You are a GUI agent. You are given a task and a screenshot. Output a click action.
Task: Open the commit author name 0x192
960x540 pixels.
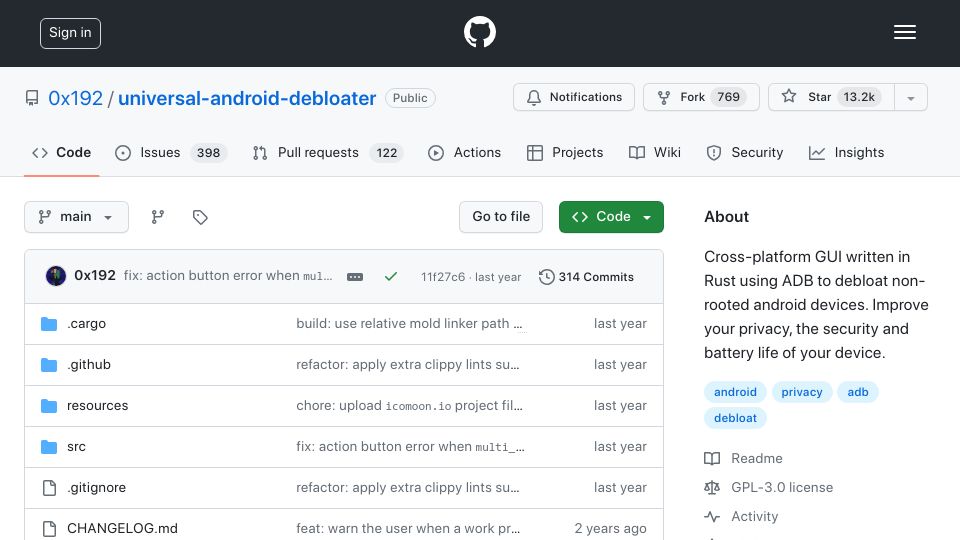click(x=95, y=276)
